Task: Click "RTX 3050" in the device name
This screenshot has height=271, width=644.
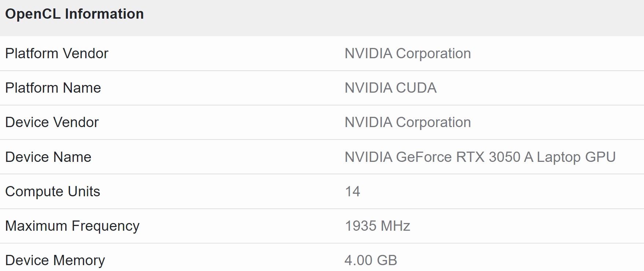Action: point(488,157)
